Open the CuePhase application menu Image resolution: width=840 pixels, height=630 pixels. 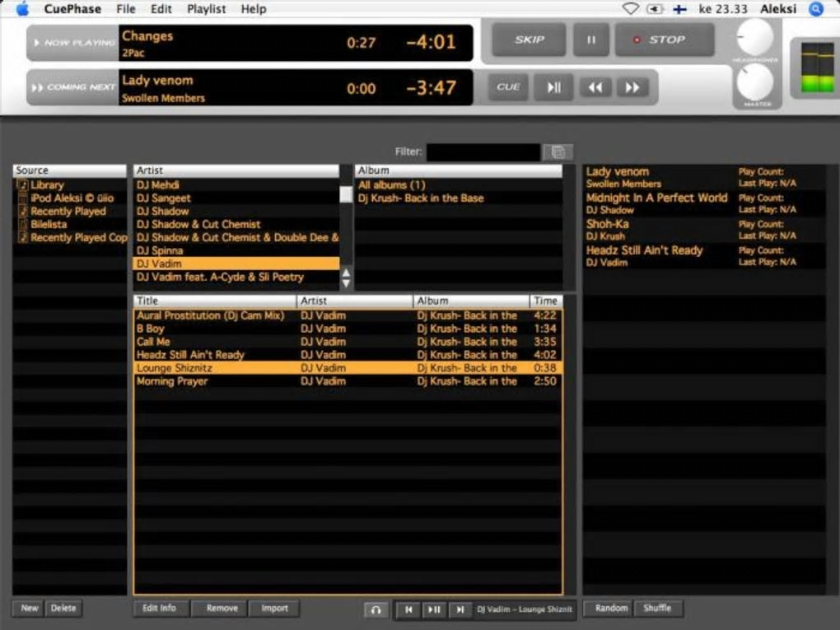(x=72, y=9)
